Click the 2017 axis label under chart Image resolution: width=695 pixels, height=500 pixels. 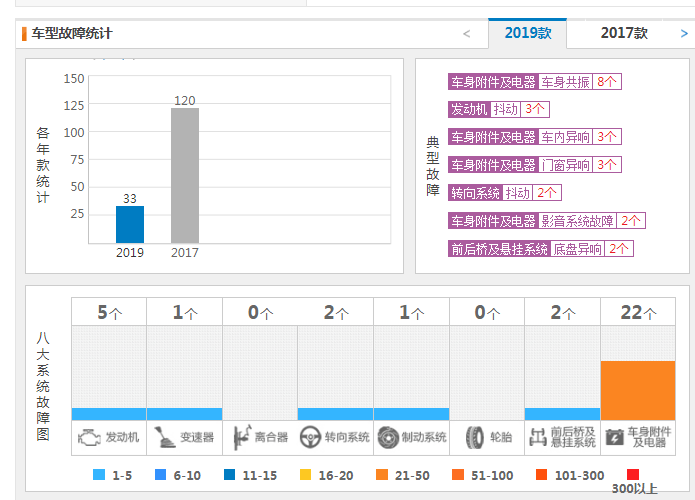coord(185,253)
